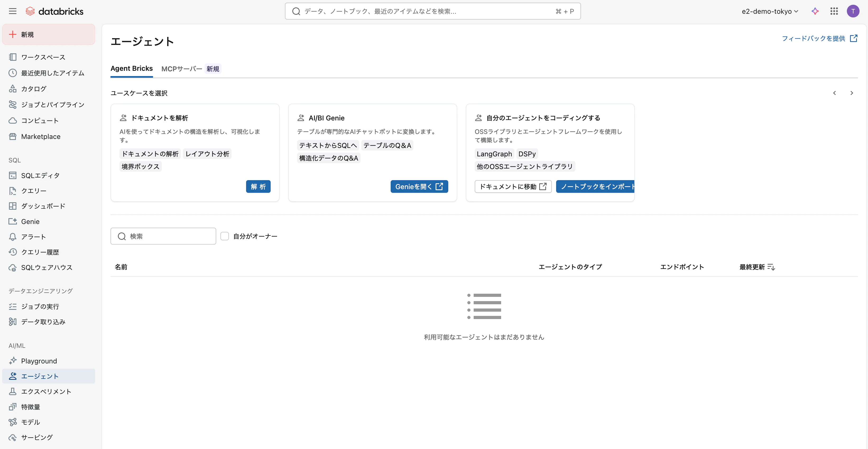Click the ワークスペース sidebar icon
Viewport: 868px width, 449px height.
12,57
